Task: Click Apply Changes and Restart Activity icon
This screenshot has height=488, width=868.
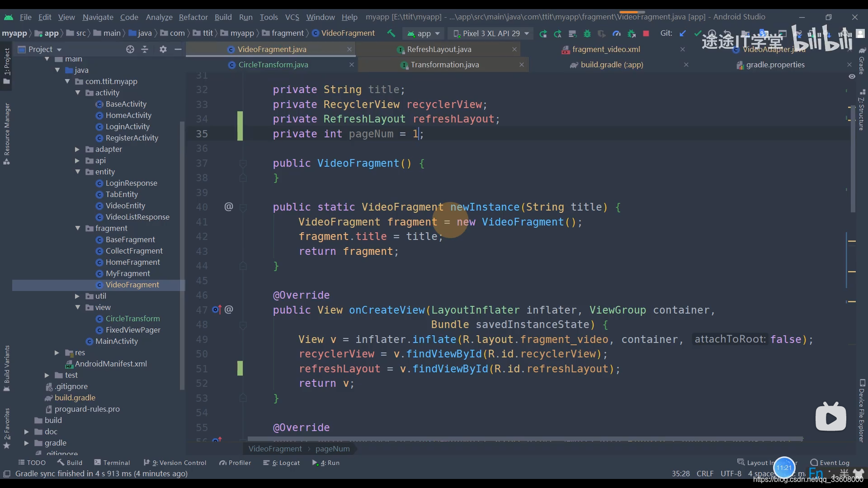Action: (x=558, y=33)
